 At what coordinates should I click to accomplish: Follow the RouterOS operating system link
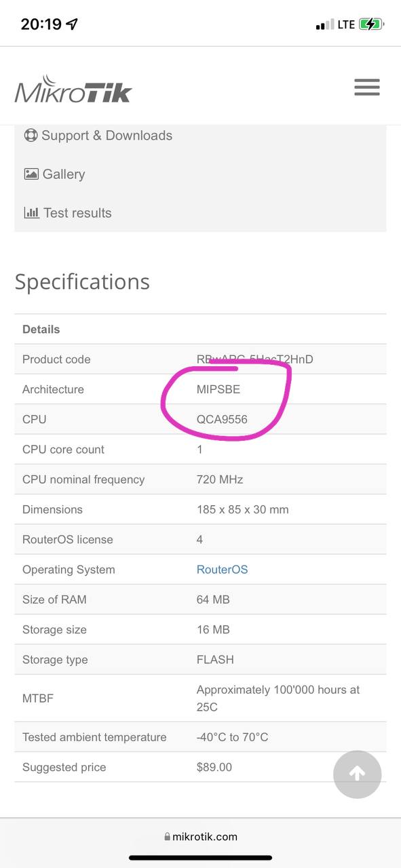pos(222,570)
